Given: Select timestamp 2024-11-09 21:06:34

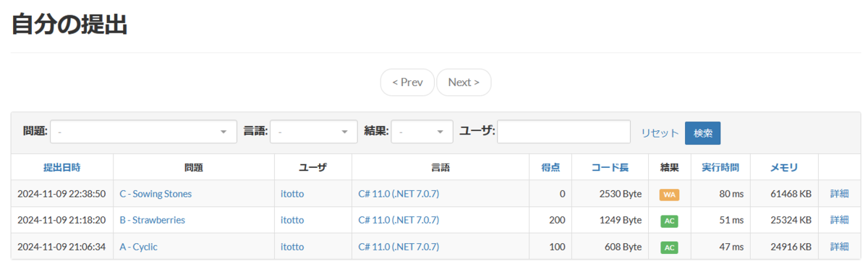Looking at the screenshot, I should [x=61, y=247].
